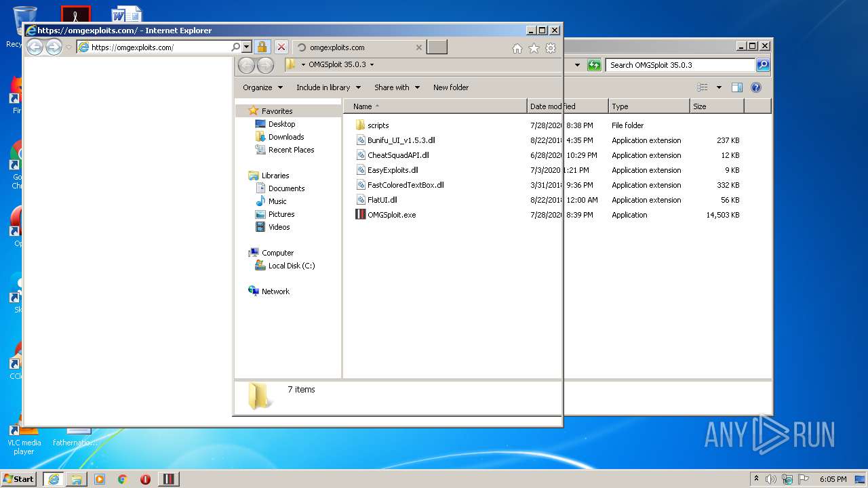Click Internet Explorer taskbar icon

tap(53, 479)
